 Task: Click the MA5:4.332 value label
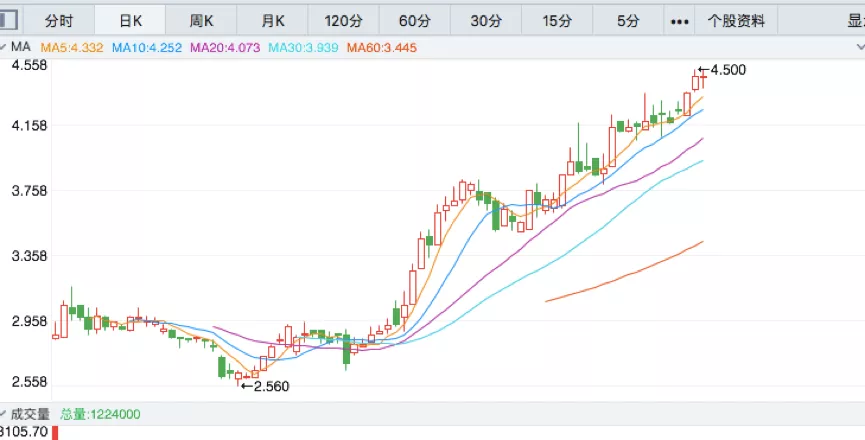click(72, 48)
